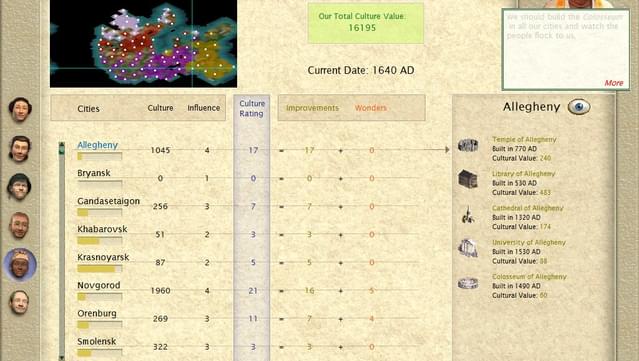Show the Improvements column header
The width and height of the screenshot is (639, 361).
(312, 108)
